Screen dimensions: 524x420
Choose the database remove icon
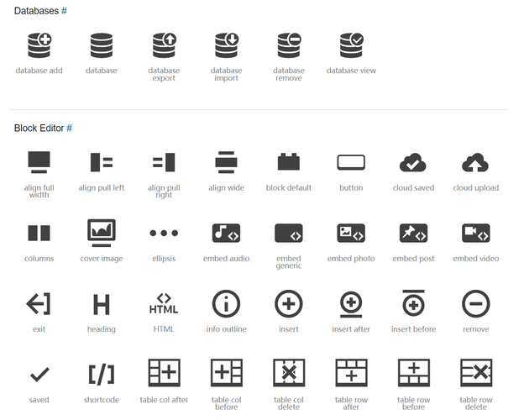pos(289,45)
